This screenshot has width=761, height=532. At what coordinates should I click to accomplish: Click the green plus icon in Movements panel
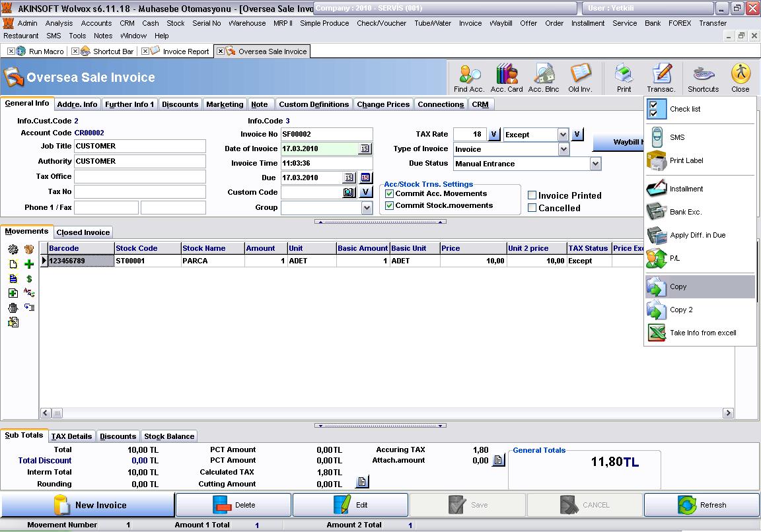pos(29,264)
